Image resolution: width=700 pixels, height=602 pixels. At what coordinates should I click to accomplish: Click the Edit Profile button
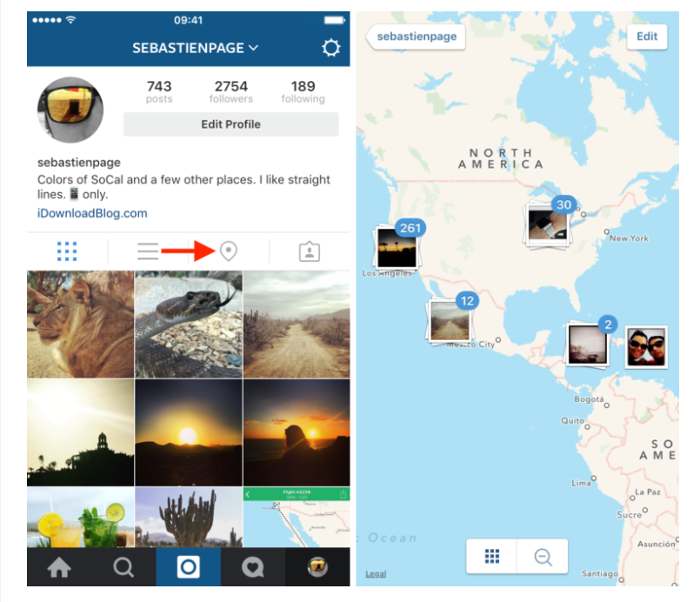tap(230, 124)
